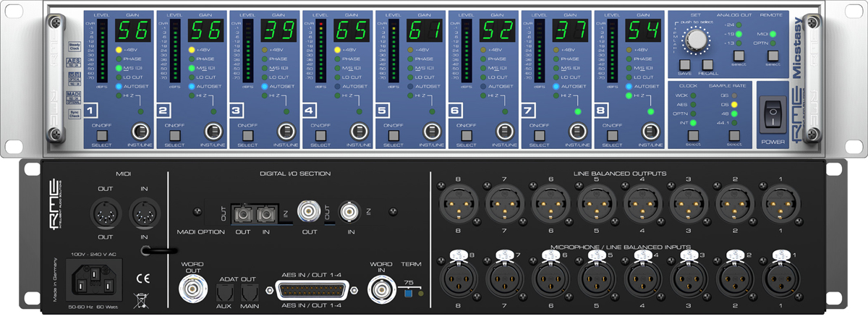
Task: Click the channel 7 INST/LINE input jack
Action: (576, 132)
